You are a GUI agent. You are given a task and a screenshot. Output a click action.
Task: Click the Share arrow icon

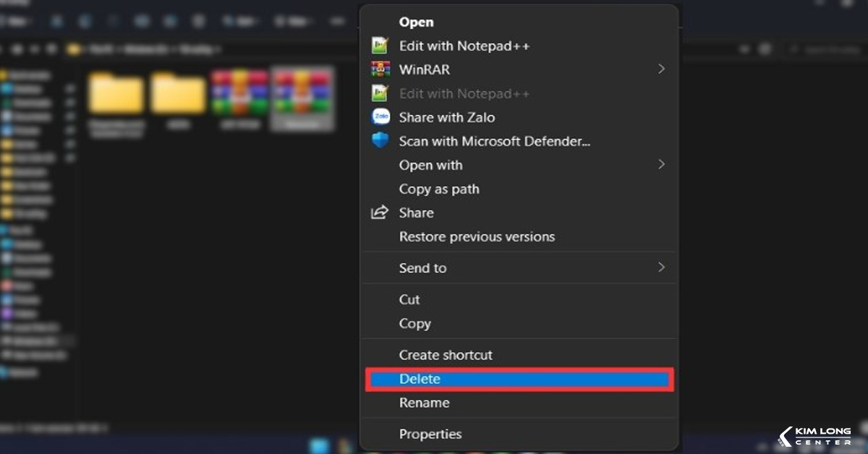click(380, 213)
